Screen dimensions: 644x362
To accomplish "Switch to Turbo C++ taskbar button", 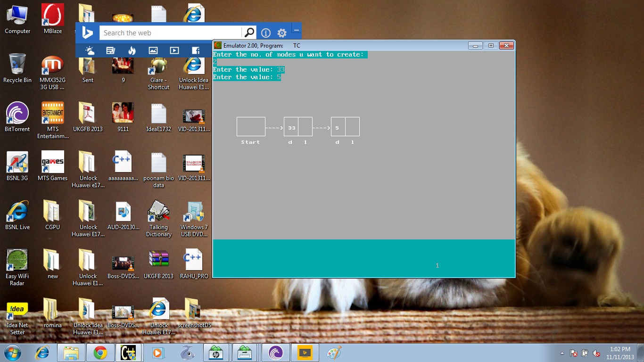I will pos(129,353).
